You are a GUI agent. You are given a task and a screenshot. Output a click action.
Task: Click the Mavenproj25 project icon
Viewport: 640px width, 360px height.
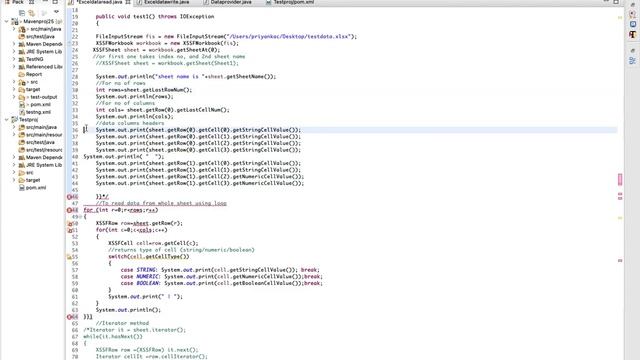(15, 21)
